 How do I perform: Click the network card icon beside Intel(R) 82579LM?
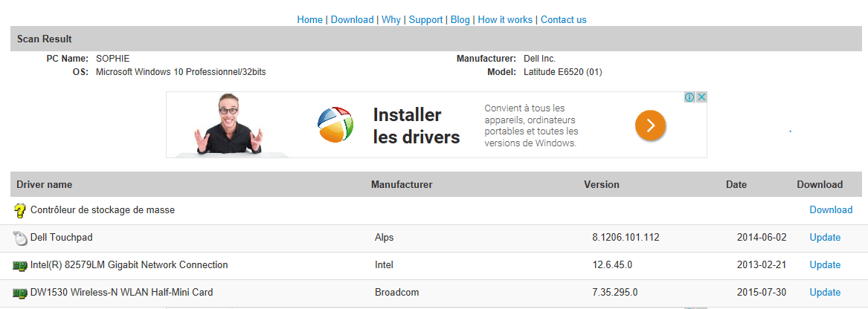pyautogui.click(x=20, y=266)
